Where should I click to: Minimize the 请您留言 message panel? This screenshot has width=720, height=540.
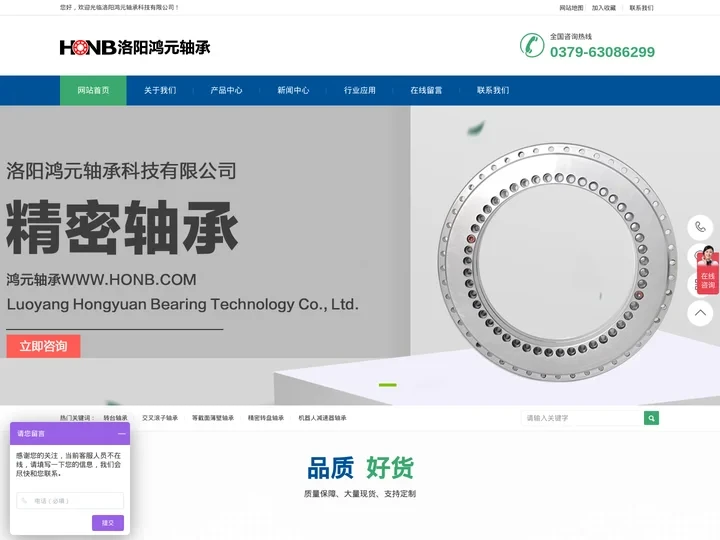pyautogui.click(x=122, y=433)
